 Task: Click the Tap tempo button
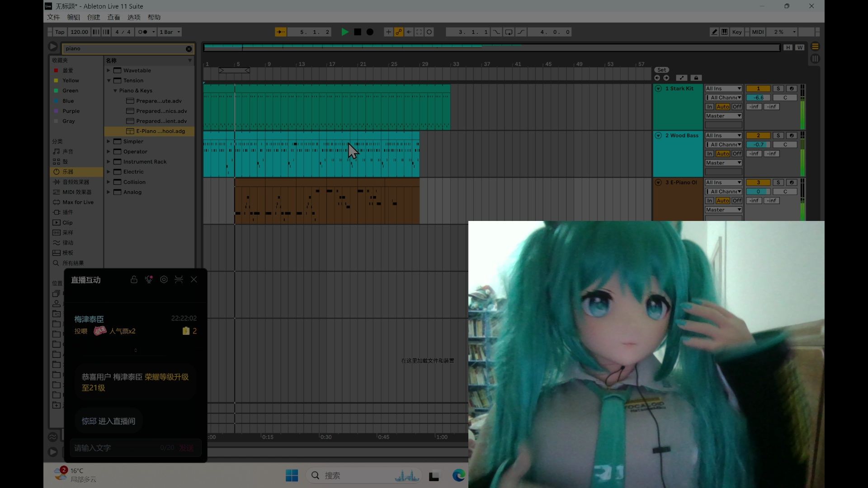(x=60, y=32)
